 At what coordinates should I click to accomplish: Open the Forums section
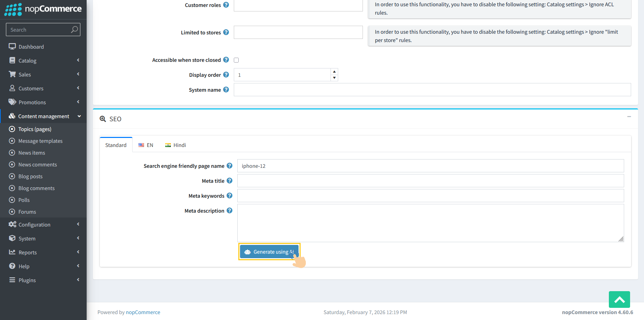27,212
